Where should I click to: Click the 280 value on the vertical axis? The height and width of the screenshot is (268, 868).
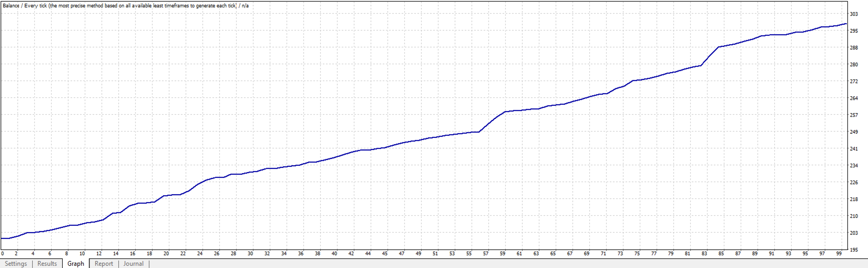(854, 64)
